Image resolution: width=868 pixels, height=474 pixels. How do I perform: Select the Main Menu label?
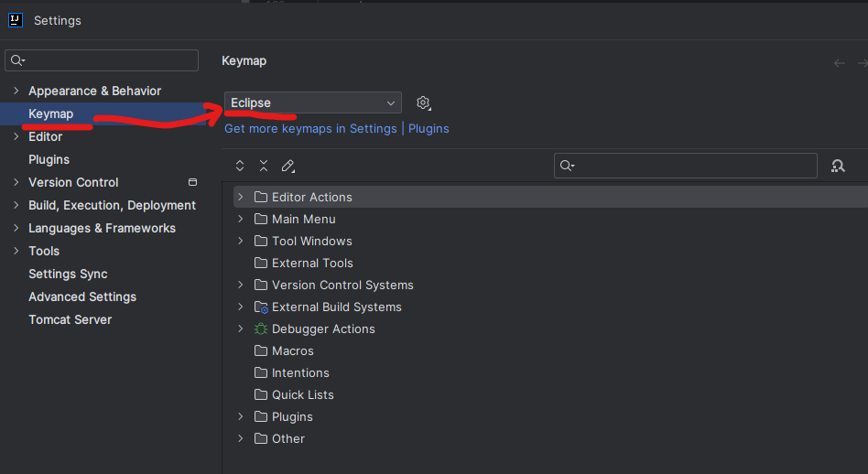coord(303,219)
